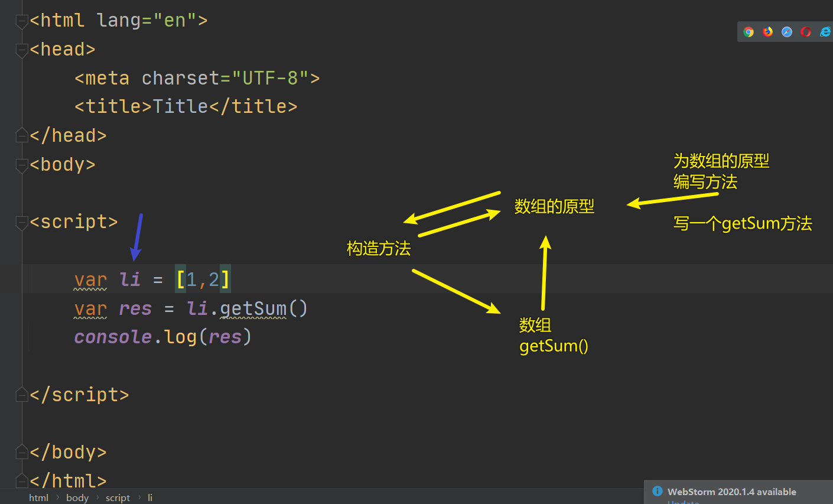Fold at the closing </script> gutter marker
Image resolution: width=833 pixels, height=504 pixels.
tap(21, 394)
